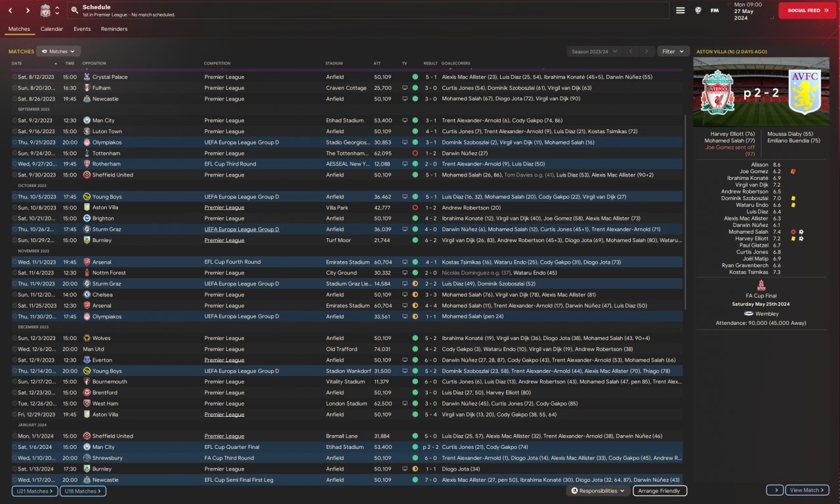The height and width of the screenshot is (504, 840).
Task: Click the Schedule search bar field
Action: (367, 10)
